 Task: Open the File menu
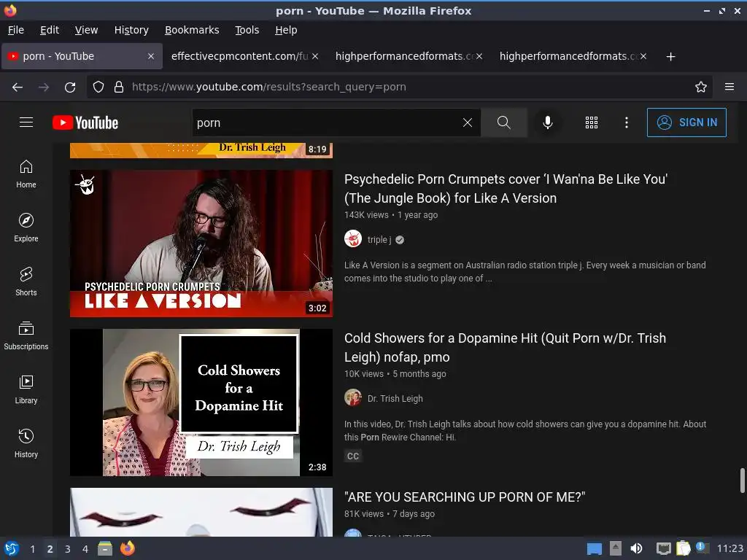[16, 30]
